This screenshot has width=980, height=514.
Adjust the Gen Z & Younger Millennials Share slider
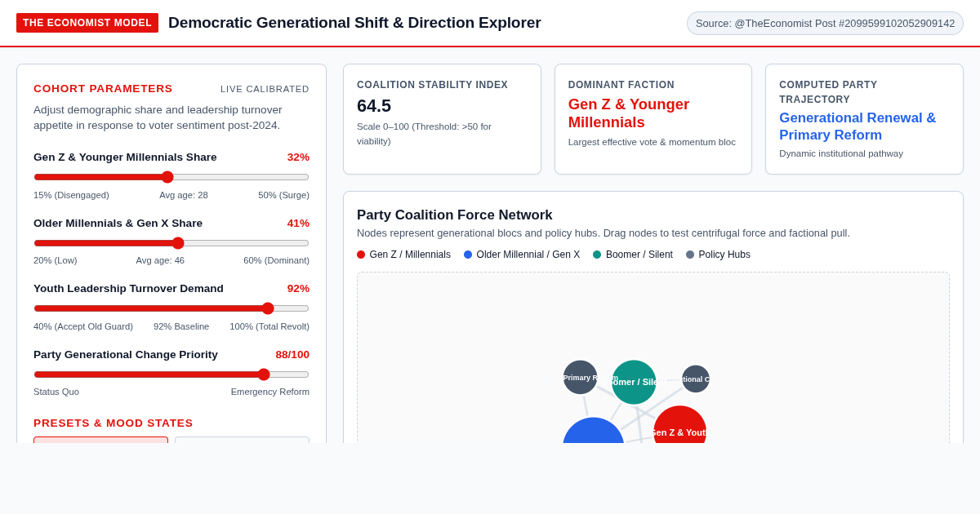(171, 177)
